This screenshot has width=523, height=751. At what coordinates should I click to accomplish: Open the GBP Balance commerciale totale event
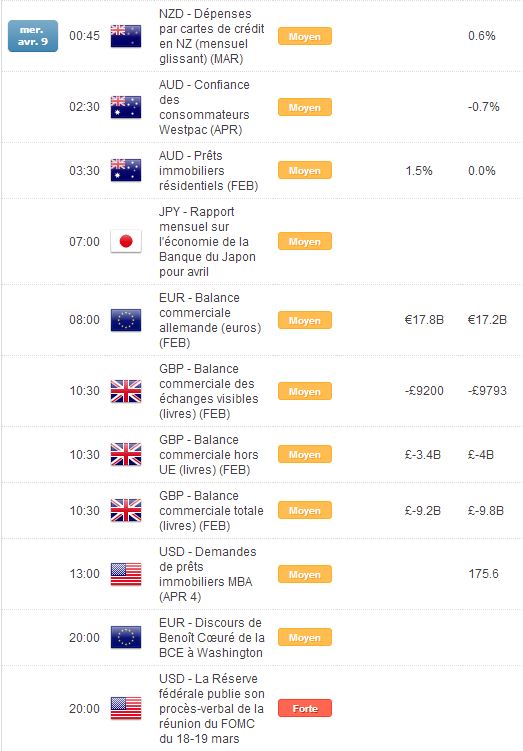tap(211, 511)
